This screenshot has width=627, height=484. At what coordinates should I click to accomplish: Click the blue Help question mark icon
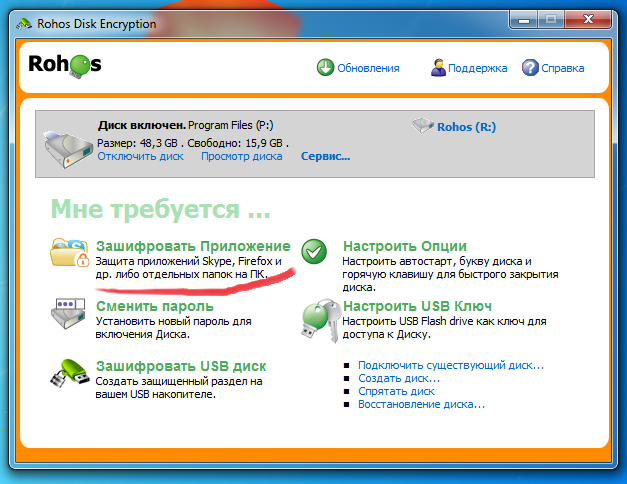coord(530,67)
